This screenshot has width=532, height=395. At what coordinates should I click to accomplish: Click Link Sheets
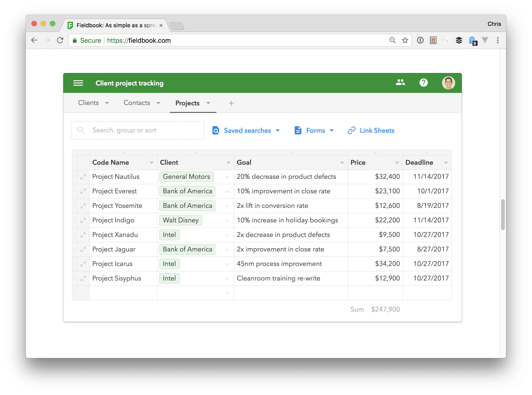pos(371,131)
